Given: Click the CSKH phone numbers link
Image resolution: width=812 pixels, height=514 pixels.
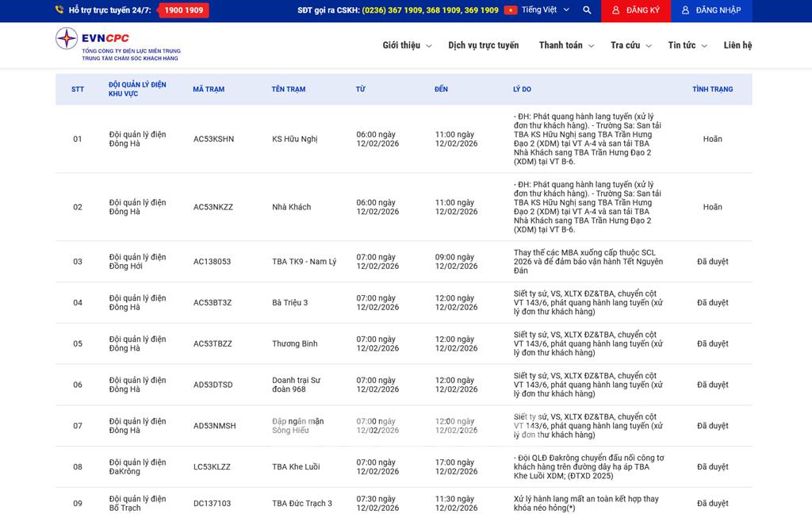Looking at the screenshot, I should [x=430, y=10].
